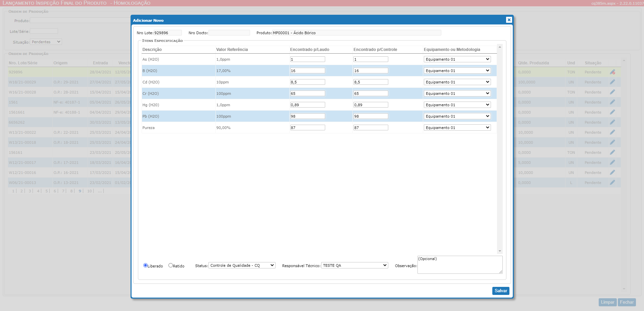Click Encontrado p/Laudo field for As (H2O)
Screen dimensions: 644x311
[307, 59]
